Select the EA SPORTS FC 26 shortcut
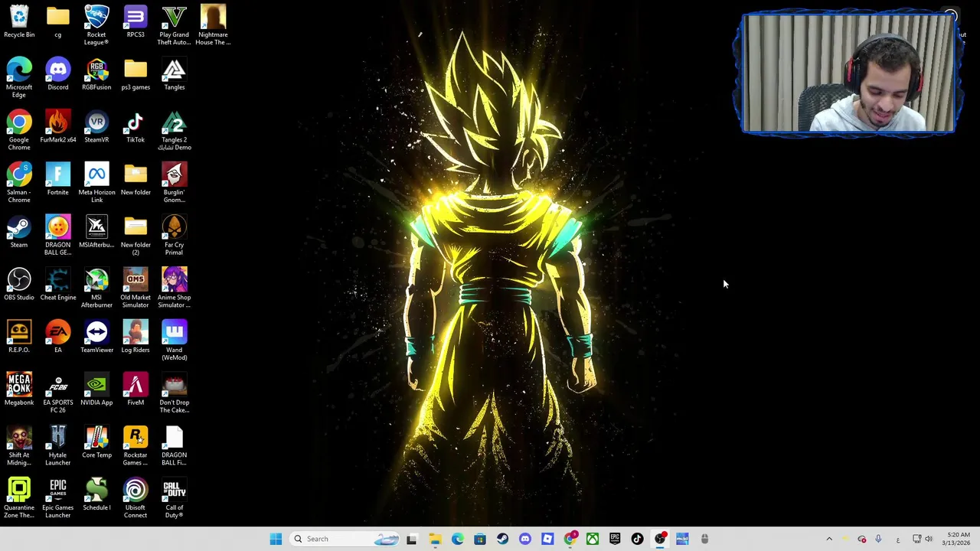This screenshot has height=551, width=980. coord(57,393)
